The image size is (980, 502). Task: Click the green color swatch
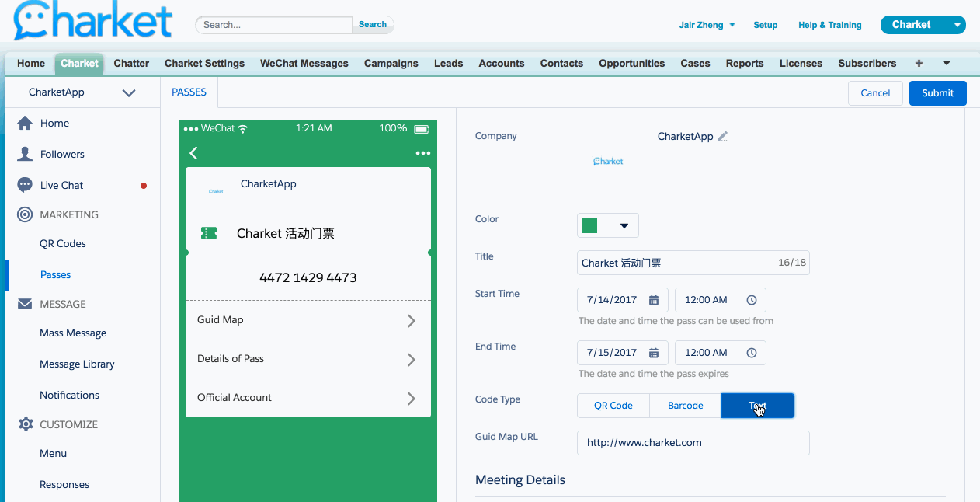[590, 226]
